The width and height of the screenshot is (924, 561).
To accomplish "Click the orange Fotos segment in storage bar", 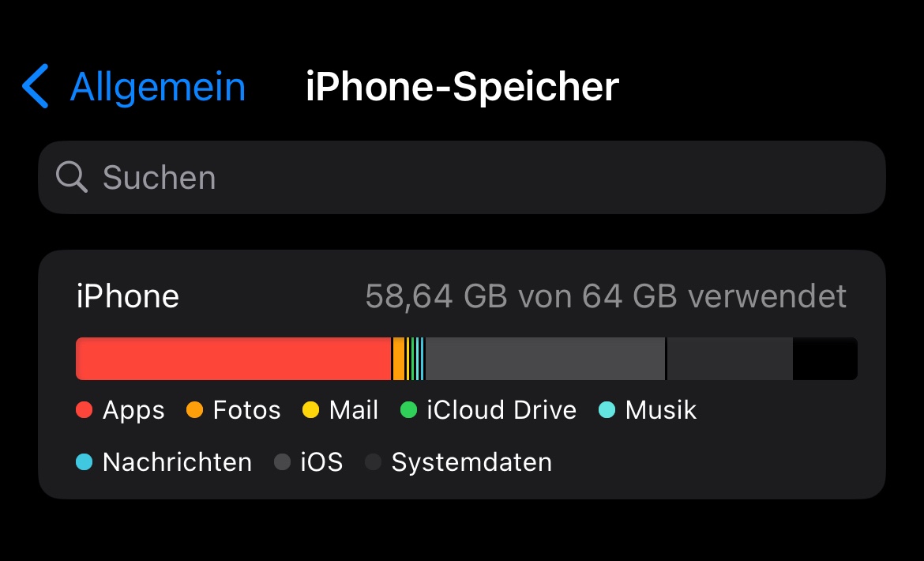I will tap(399, 359).
